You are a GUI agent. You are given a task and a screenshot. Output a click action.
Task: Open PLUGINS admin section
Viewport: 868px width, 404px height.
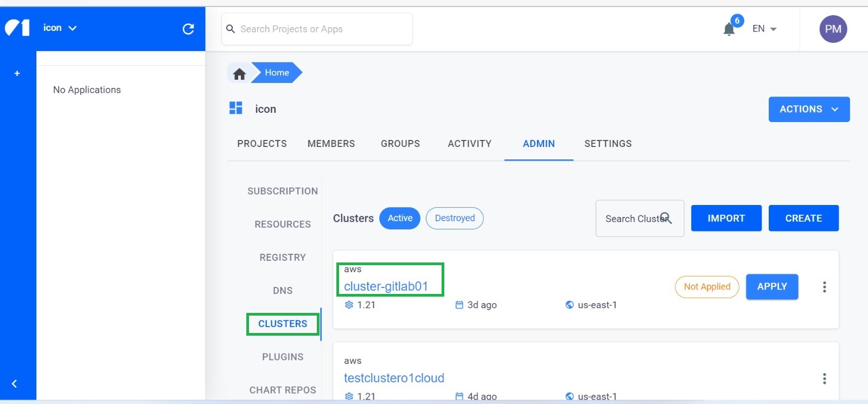[x=283, y=357]
